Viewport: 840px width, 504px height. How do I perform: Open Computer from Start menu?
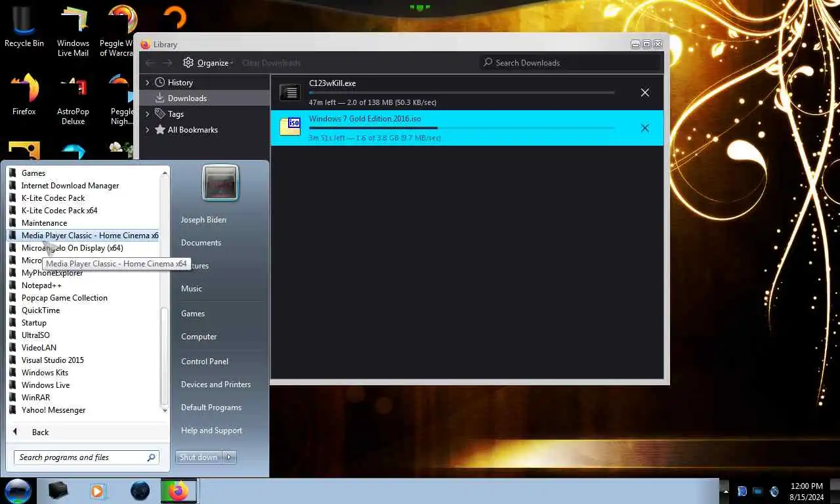click(x=199, y=337)
